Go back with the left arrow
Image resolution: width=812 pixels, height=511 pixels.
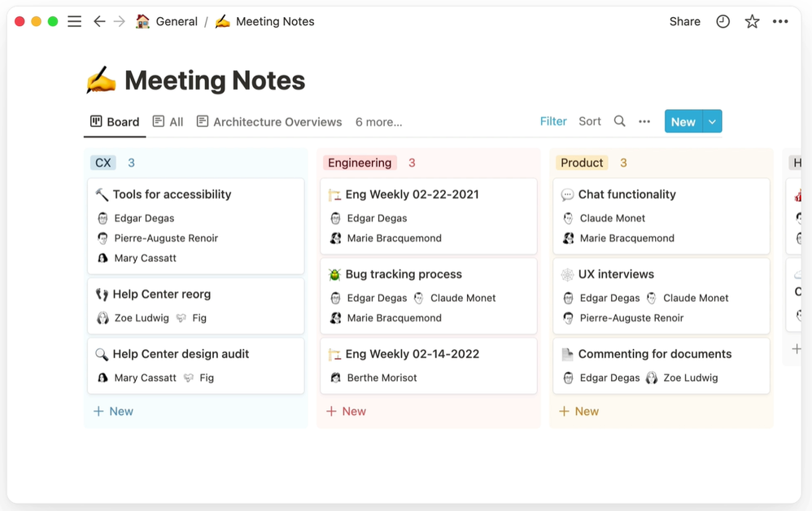pyautogui.click(x=99, y=22)
